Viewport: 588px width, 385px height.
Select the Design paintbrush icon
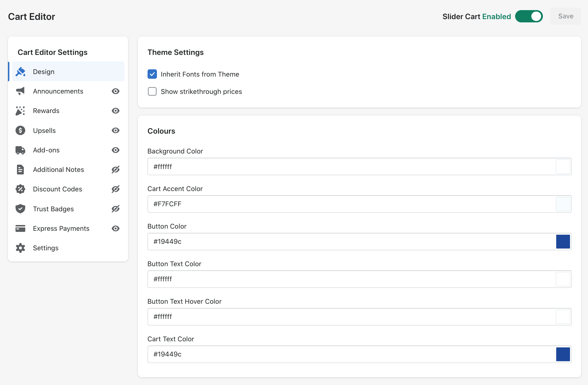click(21, 72)
